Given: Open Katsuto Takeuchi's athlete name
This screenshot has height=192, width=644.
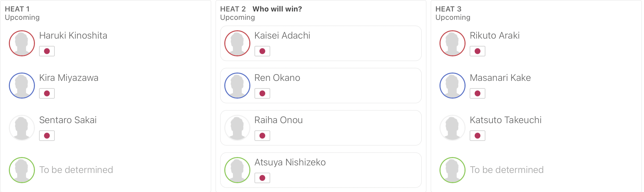Looking at the screenshot, I should point(506,120).
